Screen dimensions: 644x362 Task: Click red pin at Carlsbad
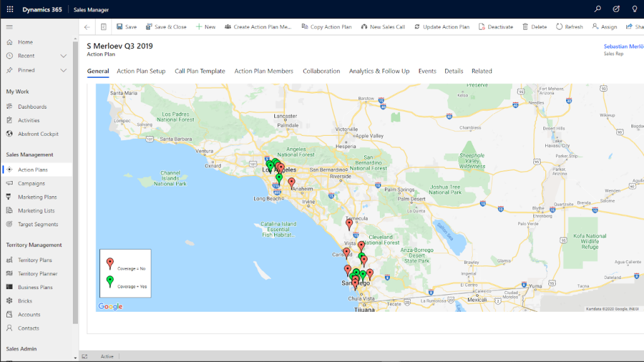(x=347, y=252)
